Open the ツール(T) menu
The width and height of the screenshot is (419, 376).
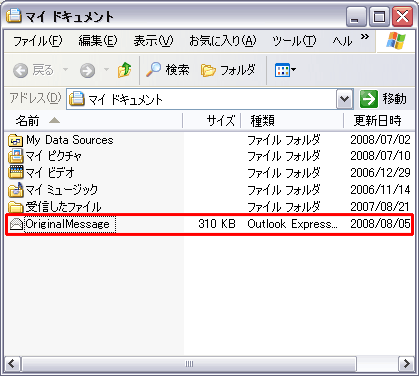(x=294, y=41)
